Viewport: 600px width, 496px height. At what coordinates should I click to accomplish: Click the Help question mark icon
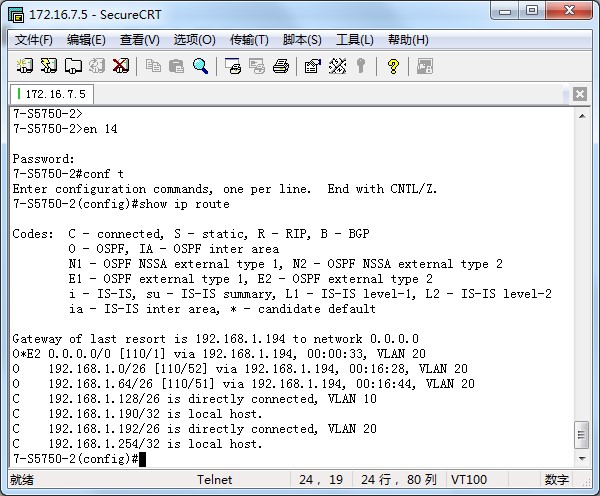(x=393, y=66)
